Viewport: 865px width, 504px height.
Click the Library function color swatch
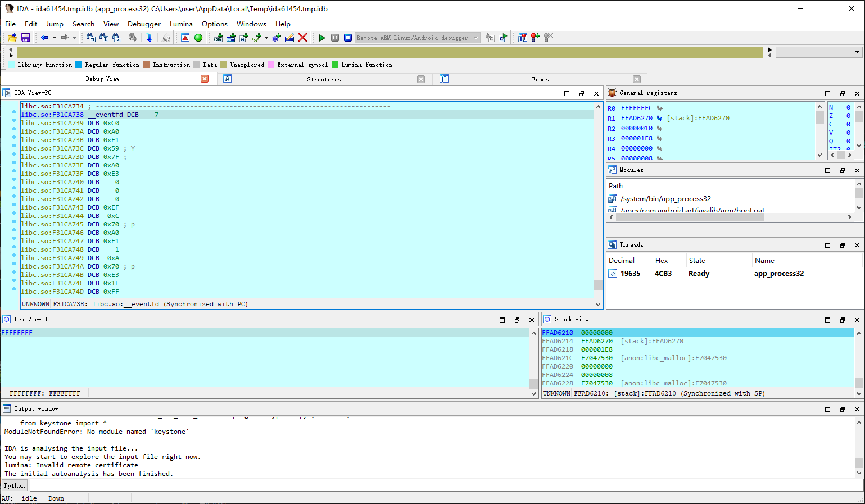11,65
